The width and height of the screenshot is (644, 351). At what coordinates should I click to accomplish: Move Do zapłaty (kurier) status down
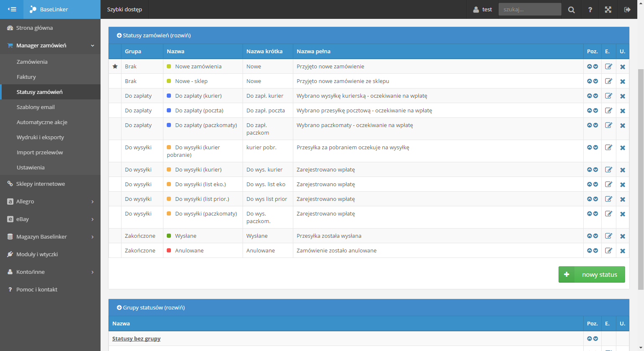596,96
